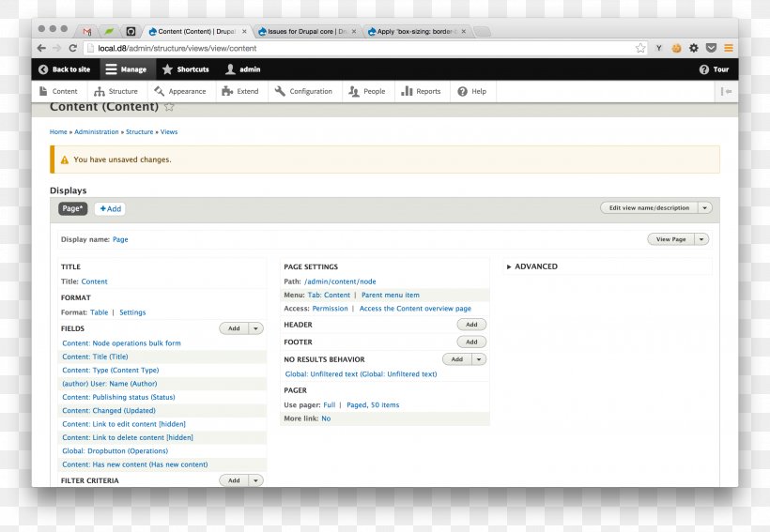
Task: Click the browser forward arrow
Action: pos(57,48)
